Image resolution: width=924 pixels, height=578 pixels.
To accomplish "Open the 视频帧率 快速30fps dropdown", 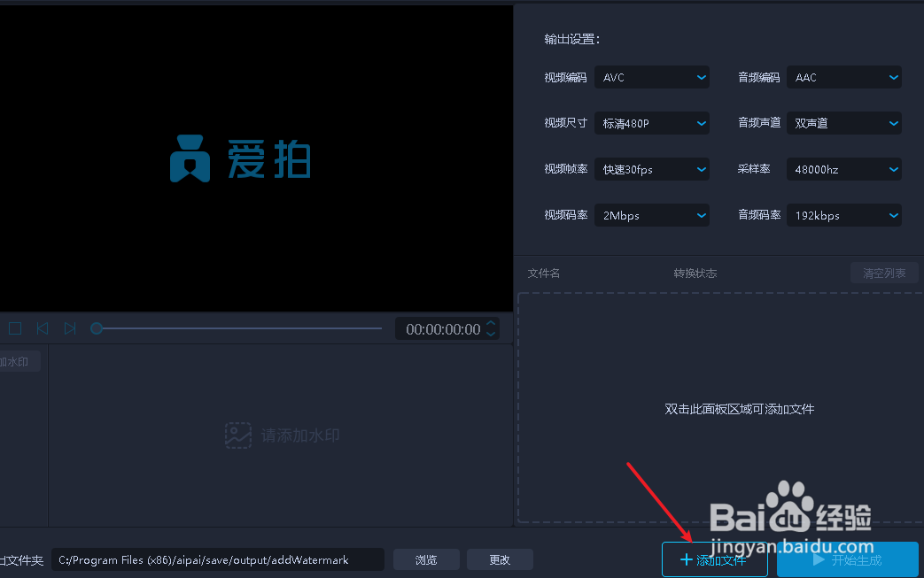I will tap(652, 169).
